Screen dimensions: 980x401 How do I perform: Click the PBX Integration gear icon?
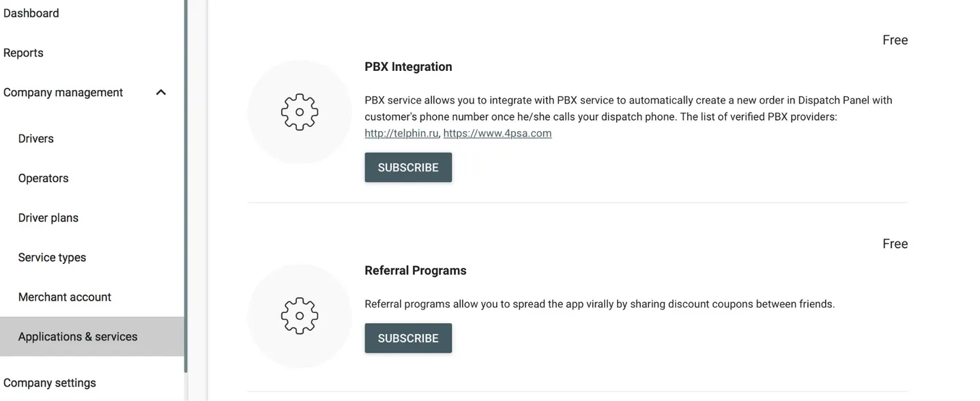click(300, 112)
